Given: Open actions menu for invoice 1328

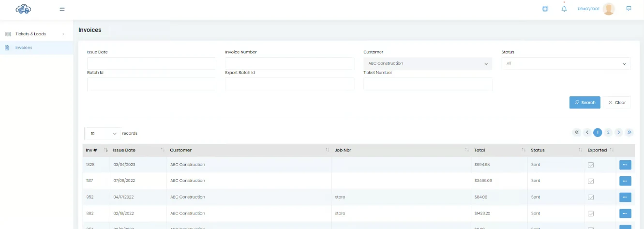Looking at the screenshot, I should click(625, 165).
